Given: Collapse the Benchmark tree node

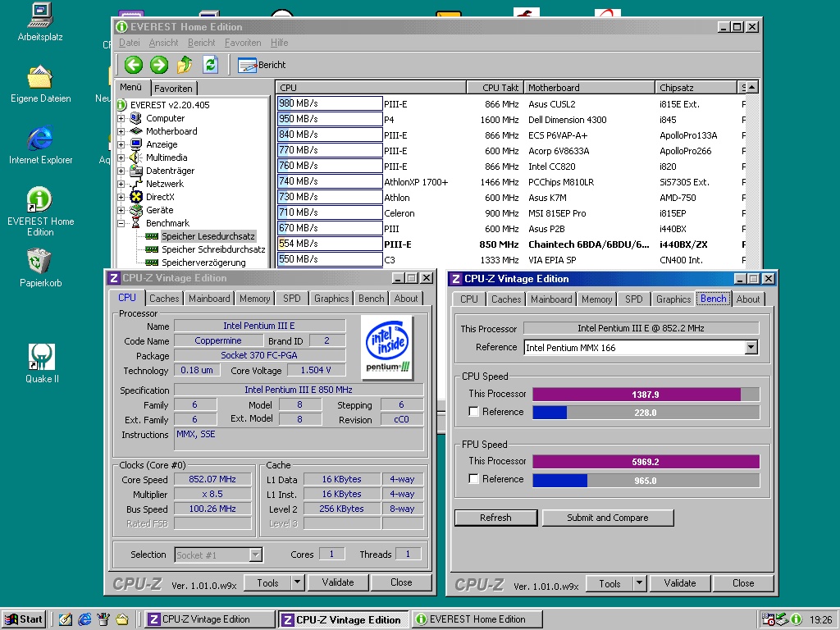Looking at the screenshot, I should click(x=121, y=223).
